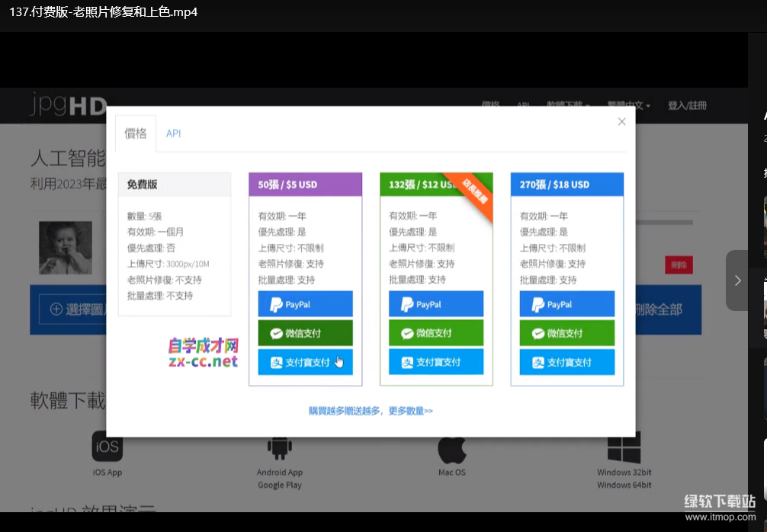
Task: Open 登入/註冊 in the top navigation
Action: pos(687,106)
